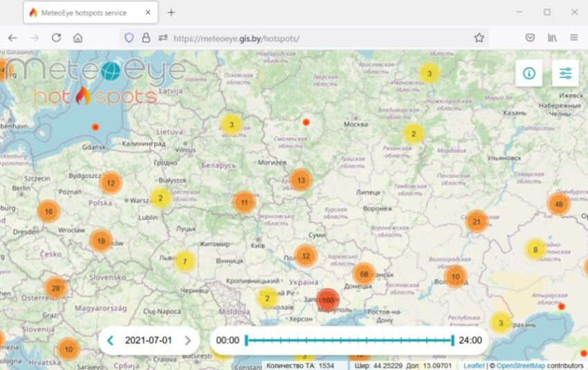Go to the next date
Viewport: 588px width, 370px height.
[188, 340]
